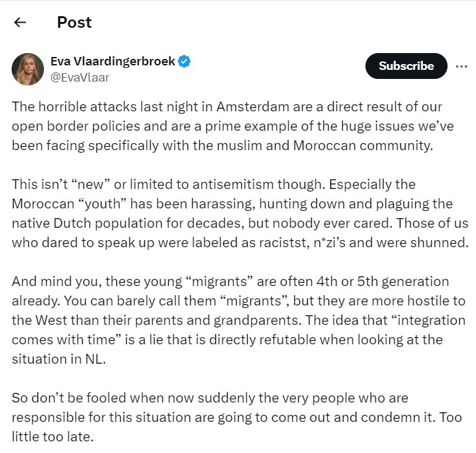The image size is (476, 453).
Task: Open the author's profile picture
Action: coord(28,69)
